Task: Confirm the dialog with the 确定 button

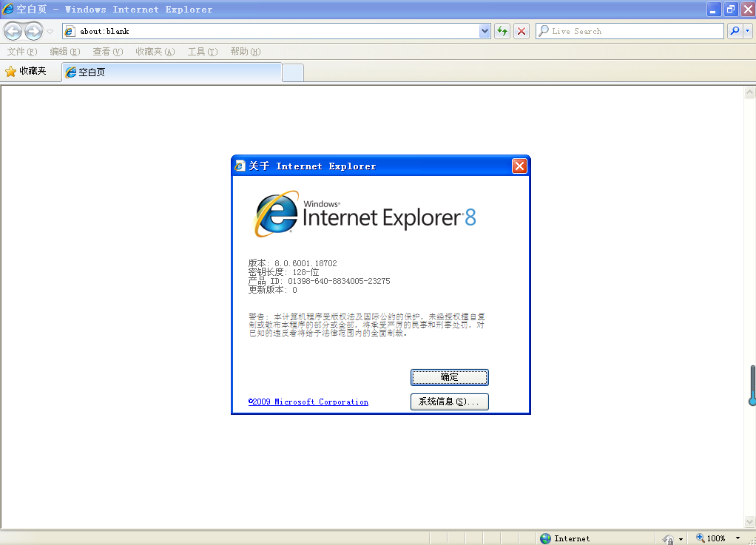Action: (449, 377)
